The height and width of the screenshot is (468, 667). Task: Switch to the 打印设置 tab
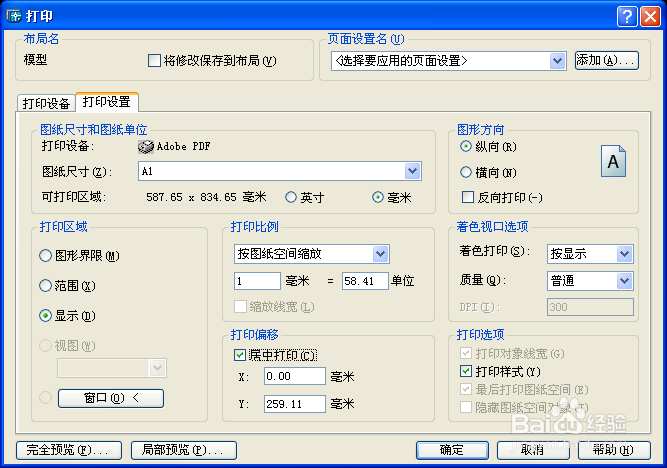point(106,102)
